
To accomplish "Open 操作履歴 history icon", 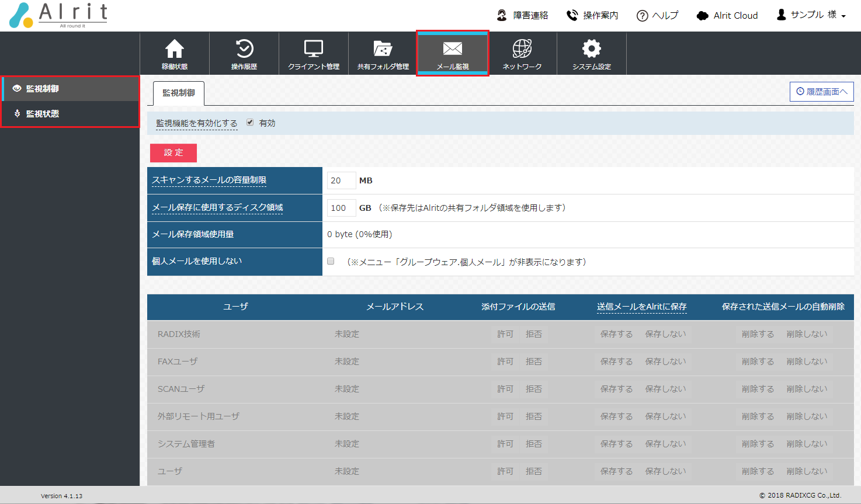I will coord(244,49).
